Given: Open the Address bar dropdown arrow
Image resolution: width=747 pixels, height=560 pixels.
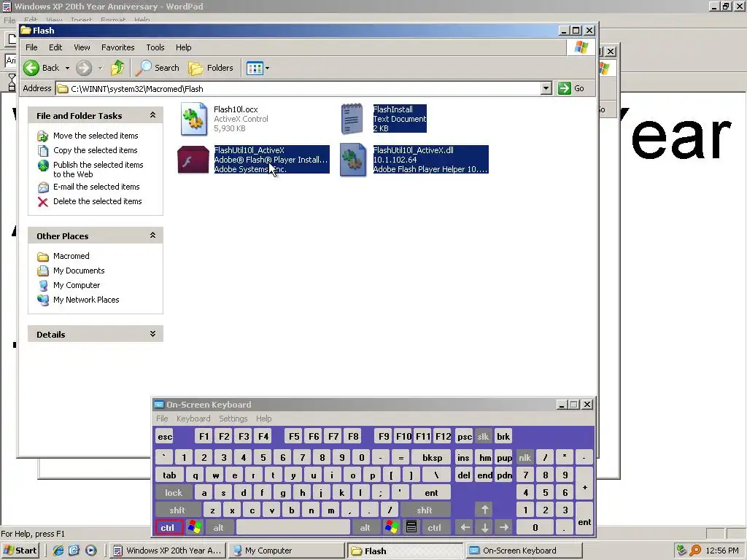Looking at the screenshot, I should point(546,88).
